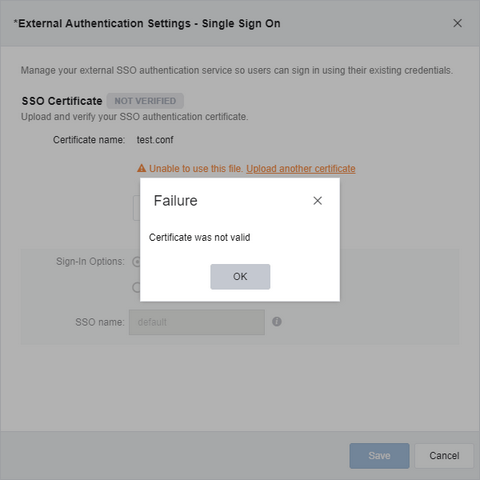The image size is (480, 480).
Task: Click the blue Save button
Action: pyautogui.click(x=379, y=456)
